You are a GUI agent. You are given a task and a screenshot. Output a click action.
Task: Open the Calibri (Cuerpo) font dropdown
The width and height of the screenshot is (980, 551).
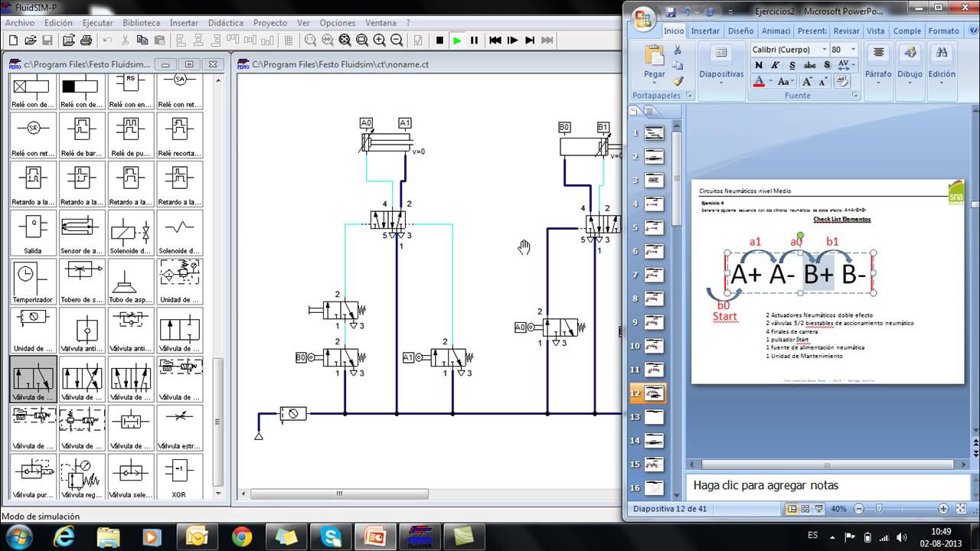click(x=825, y=49)
